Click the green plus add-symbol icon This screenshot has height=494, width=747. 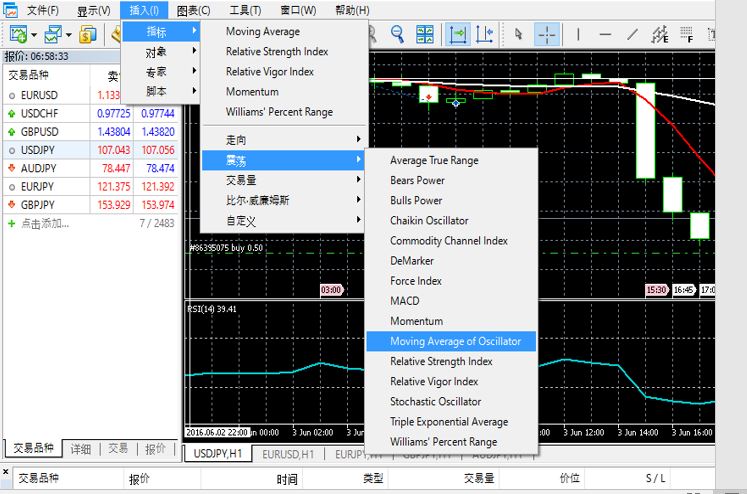(x=11, y=223)
